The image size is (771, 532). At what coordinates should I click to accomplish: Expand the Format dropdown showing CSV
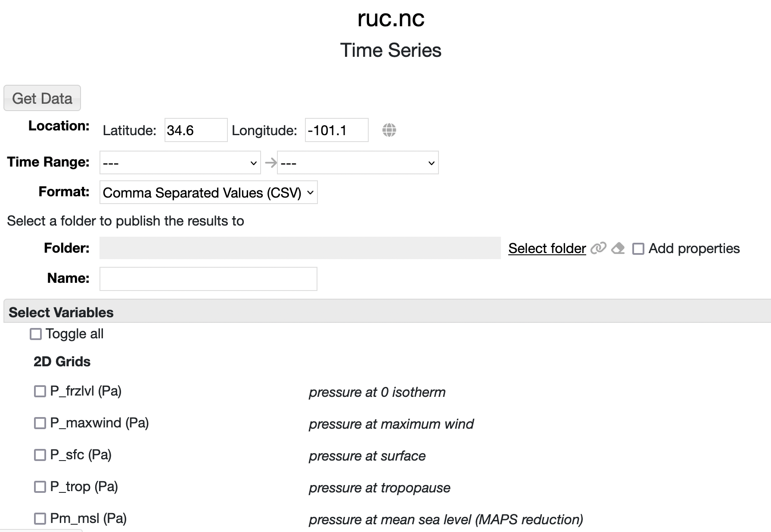pyautogui.click(x=208, y=192)
